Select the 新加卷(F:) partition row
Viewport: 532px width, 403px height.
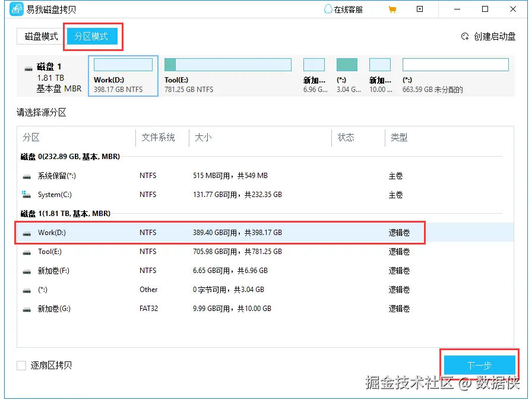pyautogui.click(x=178, y=270)
